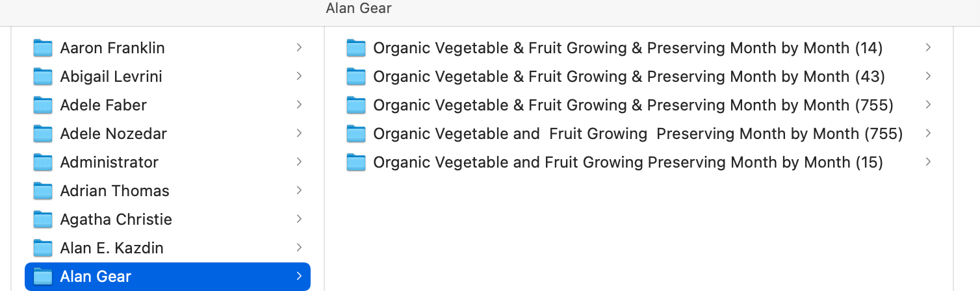This screenshot has height=291, width=980.
Task: Select the Alan E. Kazdin folder name
Action: click(x=112, y=248)
